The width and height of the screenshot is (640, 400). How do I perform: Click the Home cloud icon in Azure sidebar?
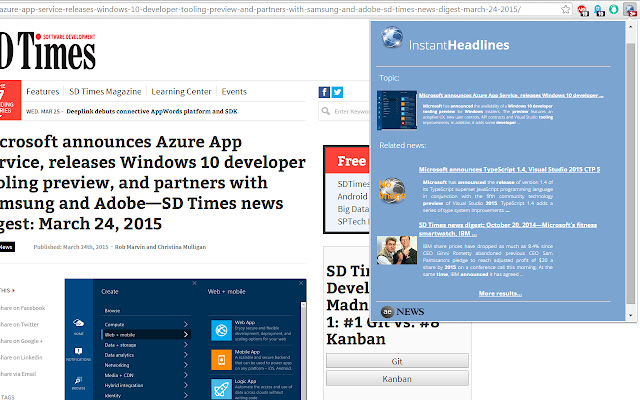[x=78, y=323]
